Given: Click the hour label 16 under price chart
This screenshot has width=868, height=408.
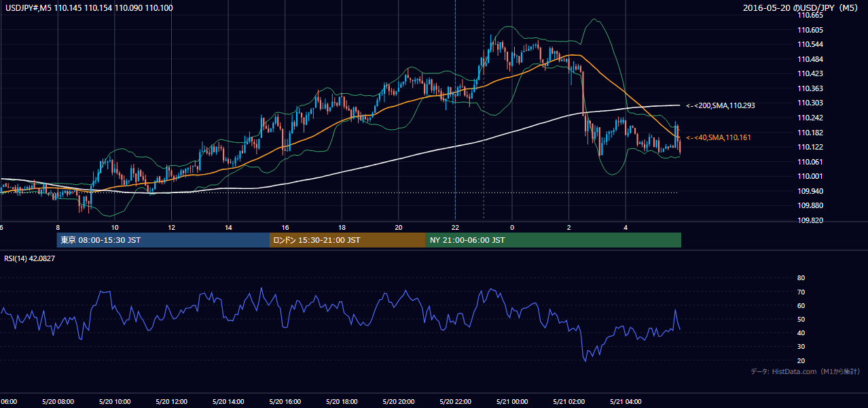Looking at the screenshot, I should [285, 227].
